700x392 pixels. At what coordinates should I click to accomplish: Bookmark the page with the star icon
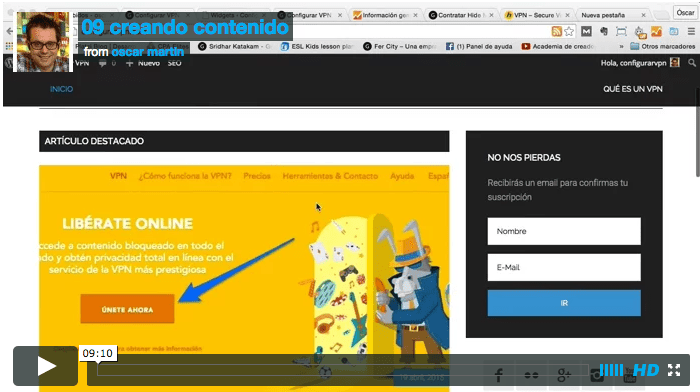point(569,31)
